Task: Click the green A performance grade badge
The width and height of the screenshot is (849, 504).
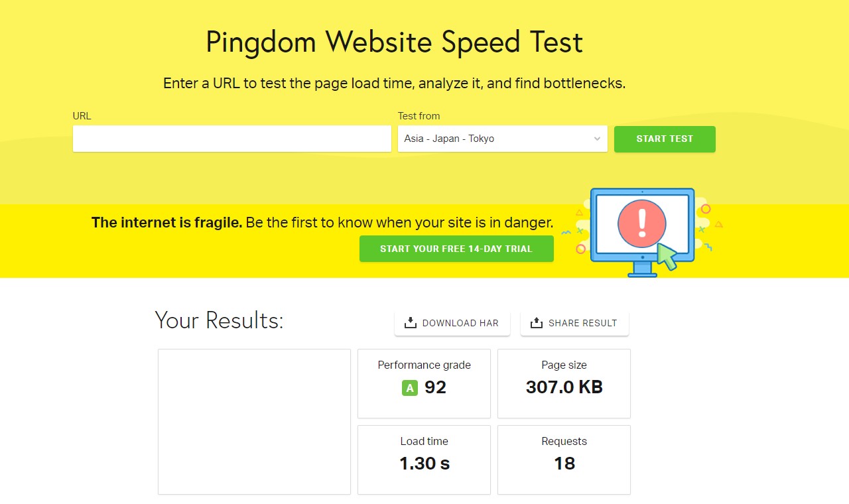Action: point(410,388)
